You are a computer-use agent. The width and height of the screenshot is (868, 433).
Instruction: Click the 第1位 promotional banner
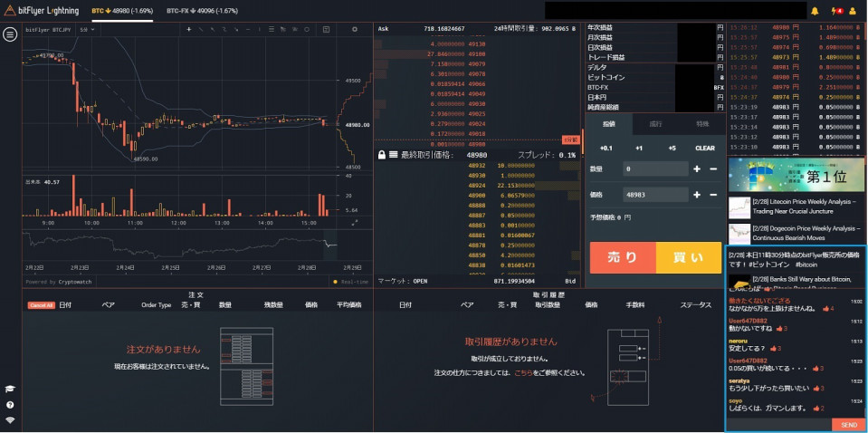[x=796, y=175]
